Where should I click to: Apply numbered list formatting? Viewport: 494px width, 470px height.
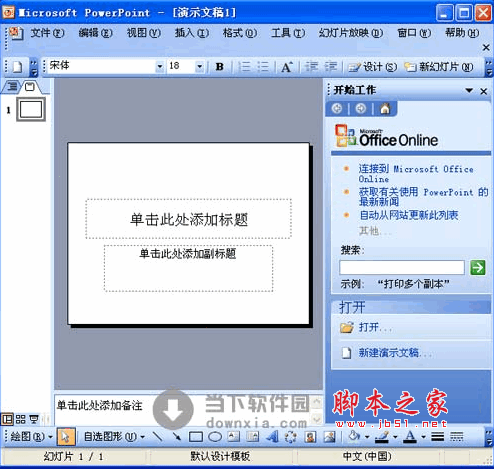(x=245, y=67)
